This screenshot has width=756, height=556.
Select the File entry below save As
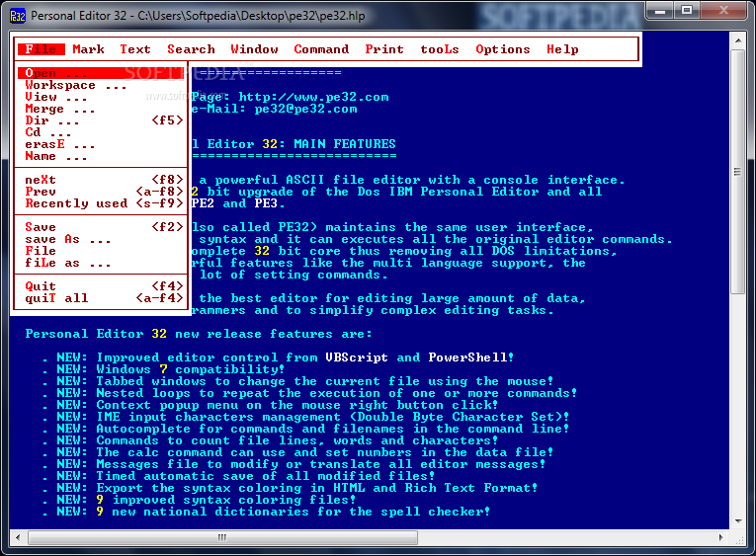coord(101,251)
